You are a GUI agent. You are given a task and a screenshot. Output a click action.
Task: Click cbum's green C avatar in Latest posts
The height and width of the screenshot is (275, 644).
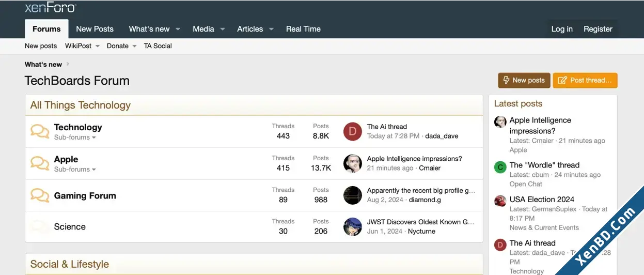coord(500,167)
